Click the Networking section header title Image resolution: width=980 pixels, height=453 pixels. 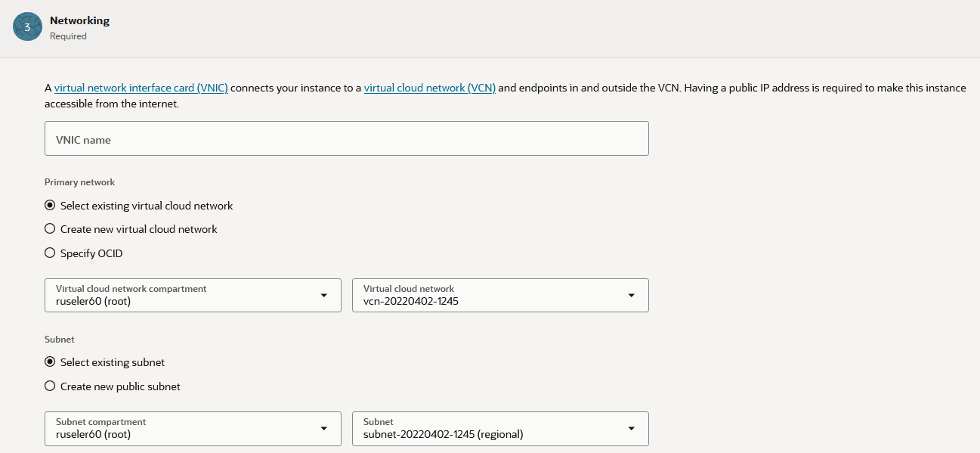tap(79, 21)
